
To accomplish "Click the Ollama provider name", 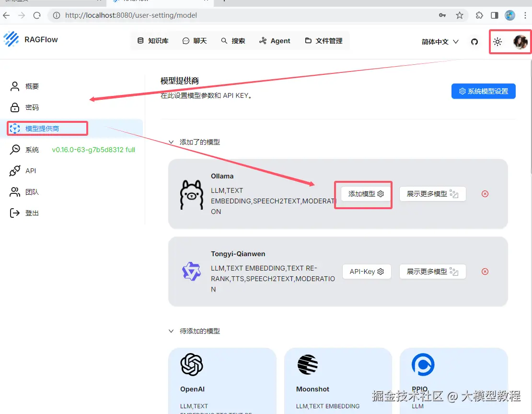I will [x=222, y=176].
